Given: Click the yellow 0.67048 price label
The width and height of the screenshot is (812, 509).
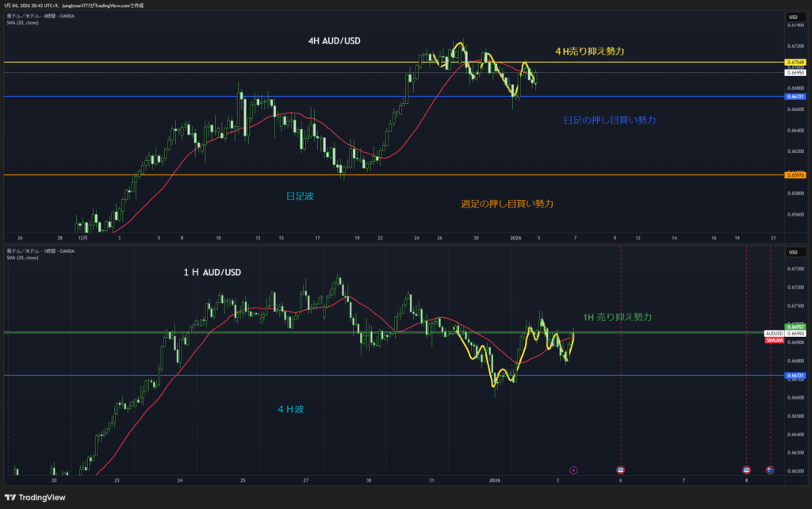Looking at the screenshot, I should click(794, 62).
